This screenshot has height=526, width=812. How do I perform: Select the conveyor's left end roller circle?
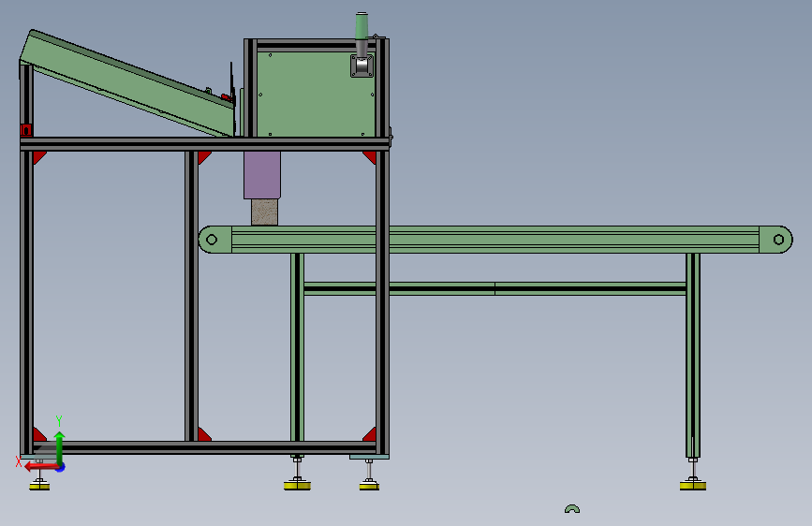click(212, 240)
